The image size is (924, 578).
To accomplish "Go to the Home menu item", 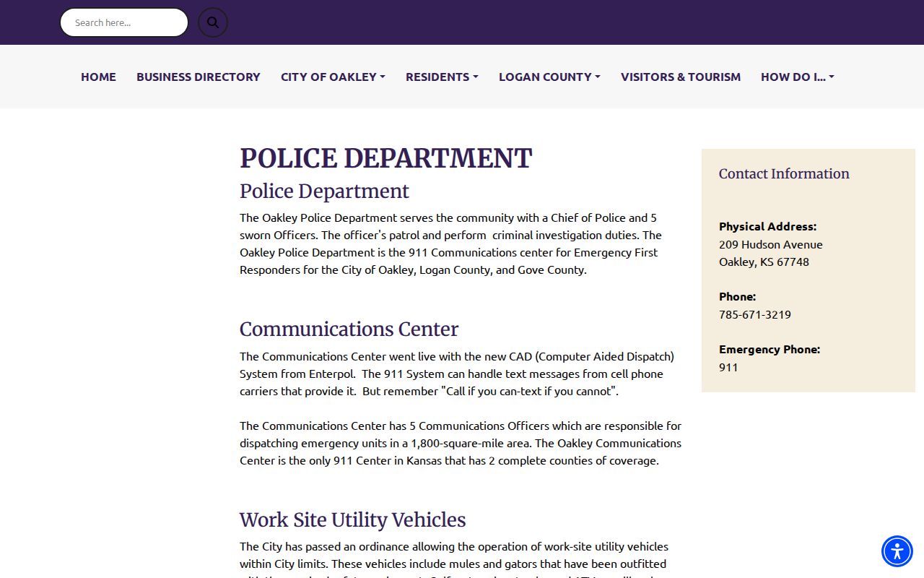I will (x=98, y=77).
